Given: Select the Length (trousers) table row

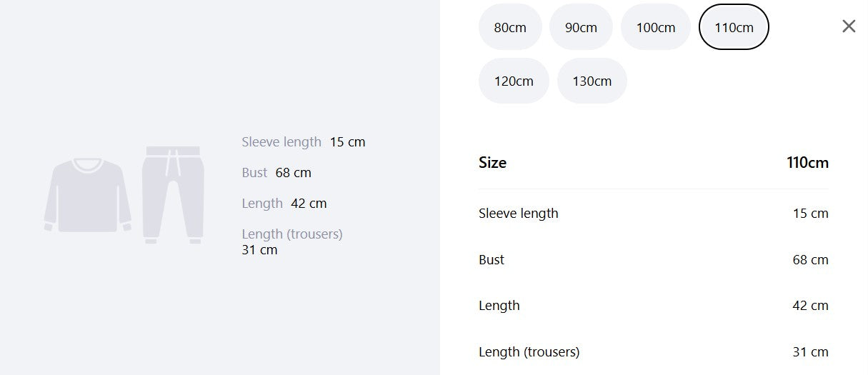Looking at the screenshot, I should tap(654, 352).
